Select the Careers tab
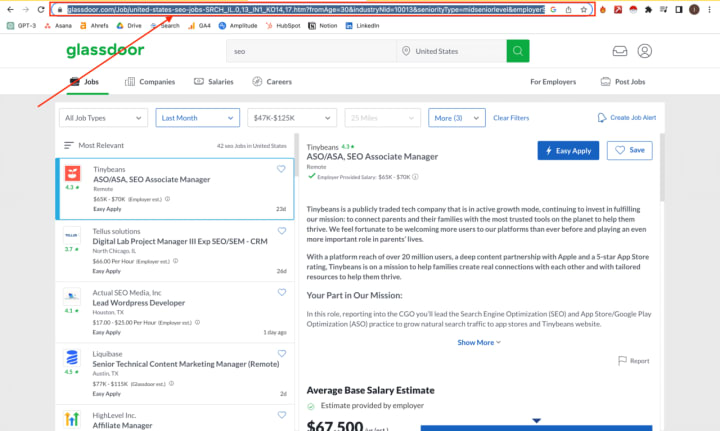The width and height of the screenshot is (720, 431). [x=272, y=82]
